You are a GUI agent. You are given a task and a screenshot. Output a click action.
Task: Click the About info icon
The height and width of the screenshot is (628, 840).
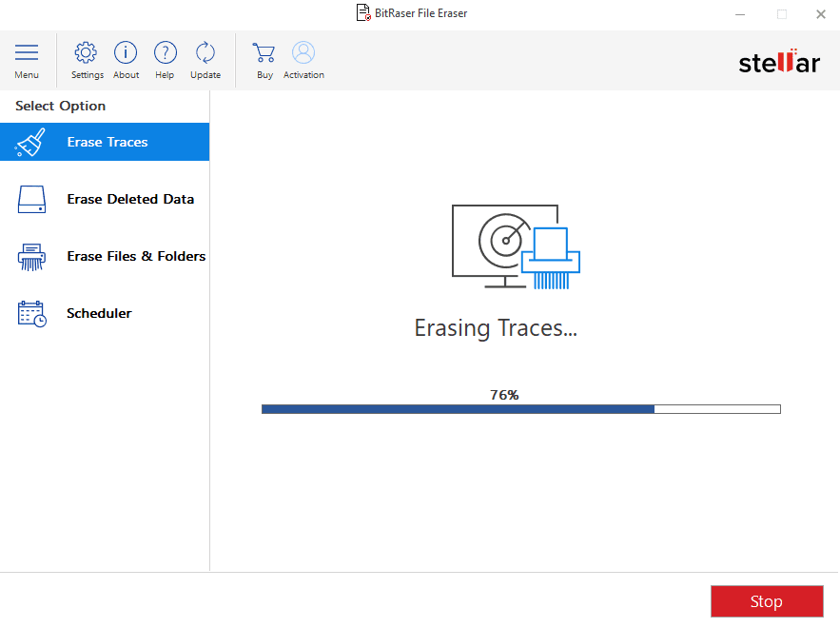(x=125, y=53)
